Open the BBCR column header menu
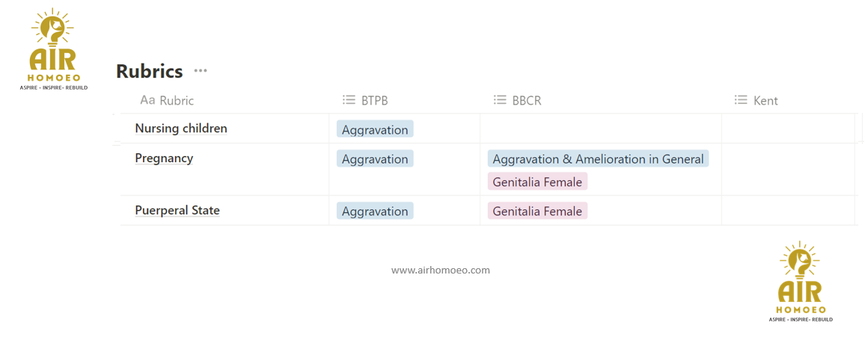 [x=527, y=100]
